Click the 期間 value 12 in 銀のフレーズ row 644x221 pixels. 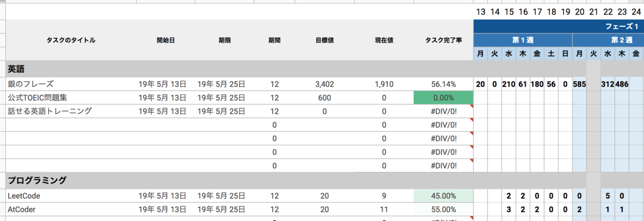(274, 84)
